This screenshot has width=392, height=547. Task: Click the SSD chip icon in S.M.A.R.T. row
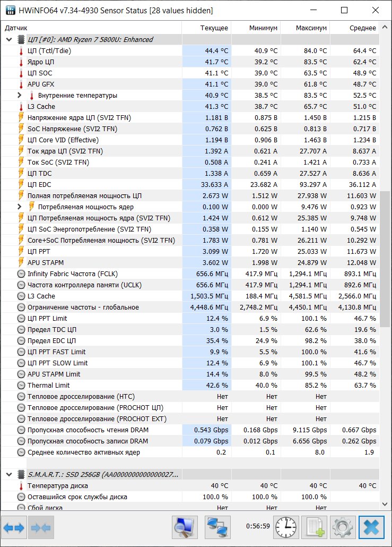coord(21,474)
